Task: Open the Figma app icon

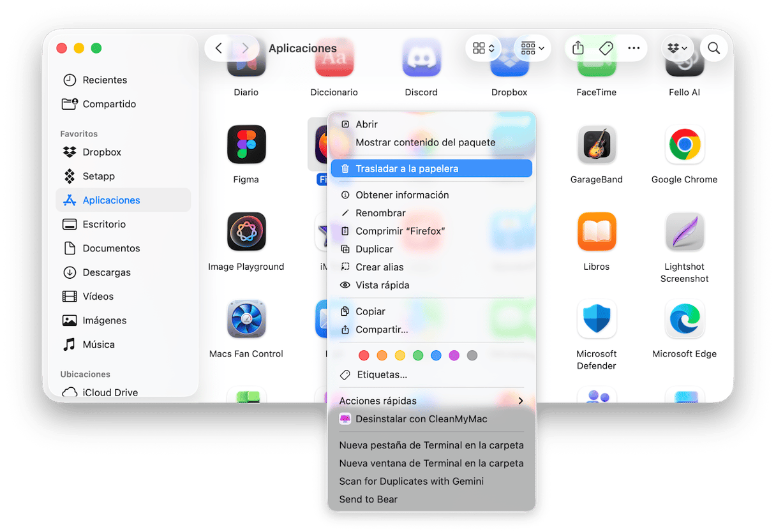Action: 246,145
